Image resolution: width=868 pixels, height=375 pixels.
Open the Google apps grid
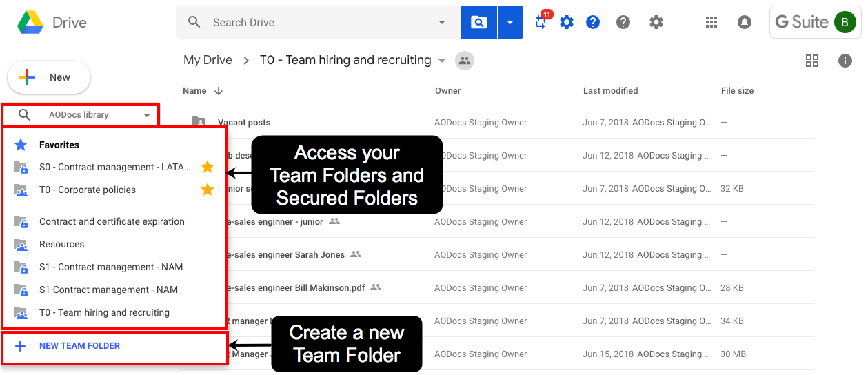click(711, 22)
